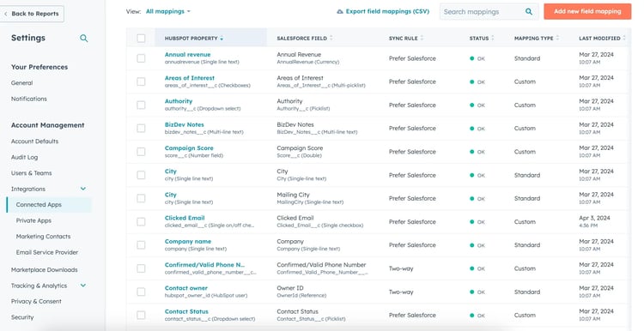Open the Authority property link

click(179, 101)
